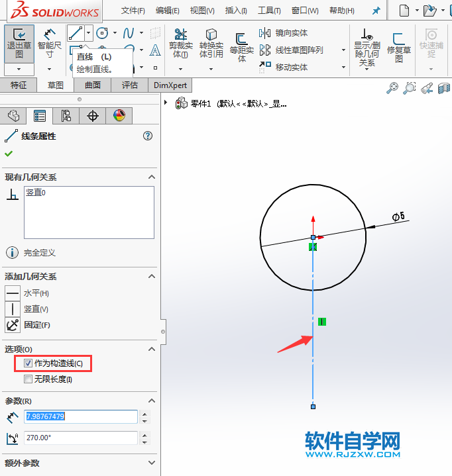Collapse the 添加几何关系 section
The height and width of the screenshot is (476, 452).
[152, 276]
